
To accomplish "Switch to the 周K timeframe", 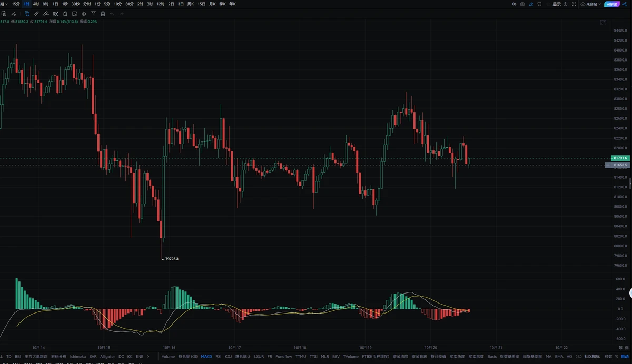I will coord(190,4).
